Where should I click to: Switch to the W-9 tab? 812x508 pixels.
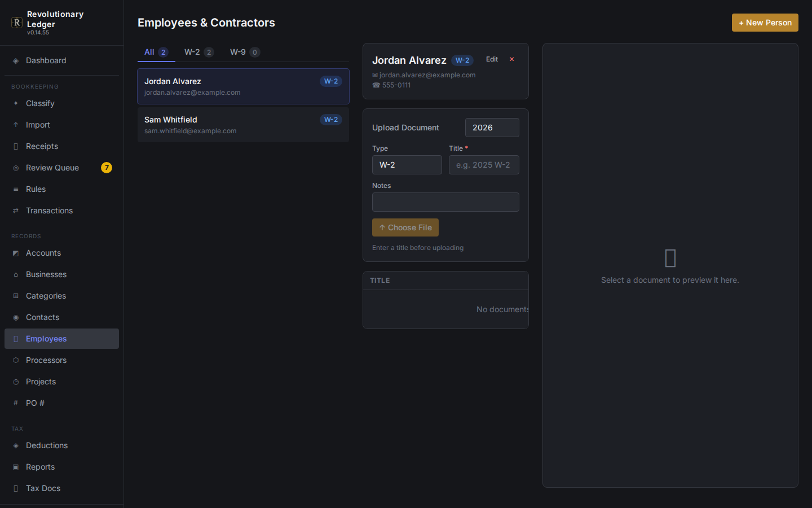245,52
